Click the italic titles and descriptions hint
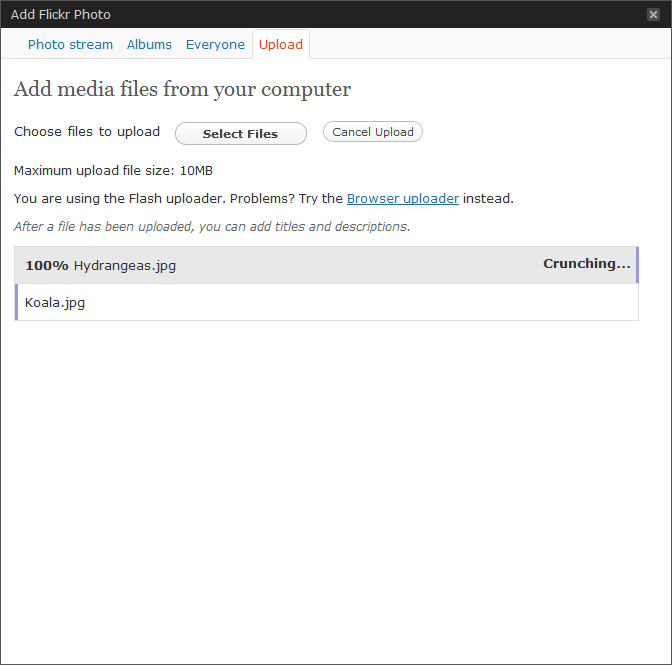 pos(212,227)
